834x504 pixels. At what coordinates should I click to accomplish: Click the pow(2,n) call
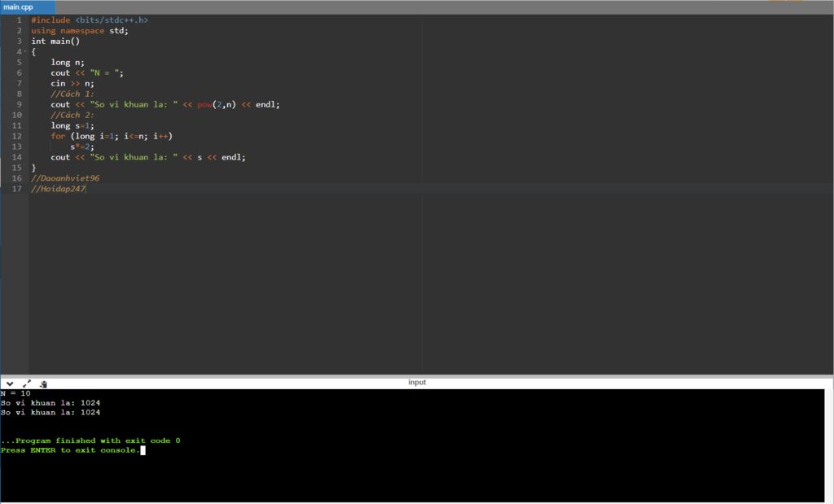(217, 105)
